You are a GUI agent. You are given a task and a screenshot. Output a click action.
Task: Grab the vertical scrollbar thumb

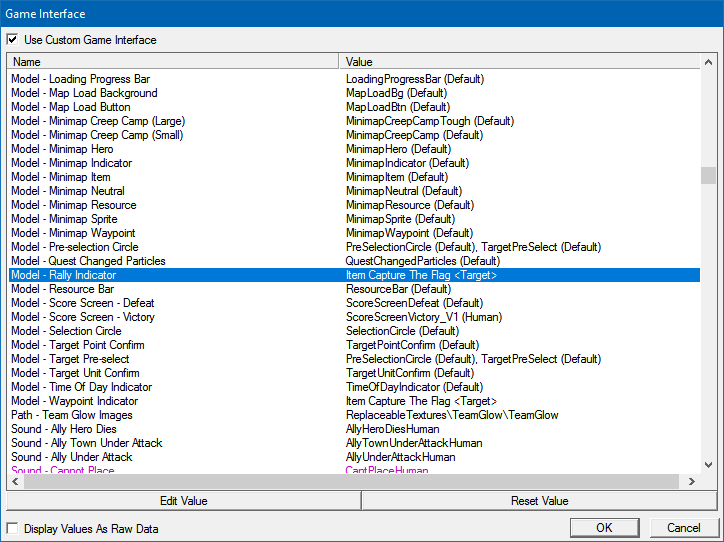[x=708, y=175]
